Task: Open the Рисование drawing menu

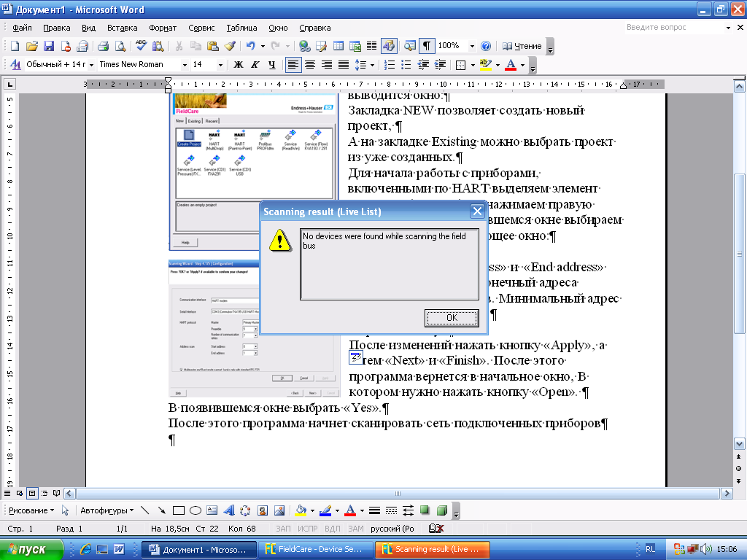Action: click(x=31, y=510)
